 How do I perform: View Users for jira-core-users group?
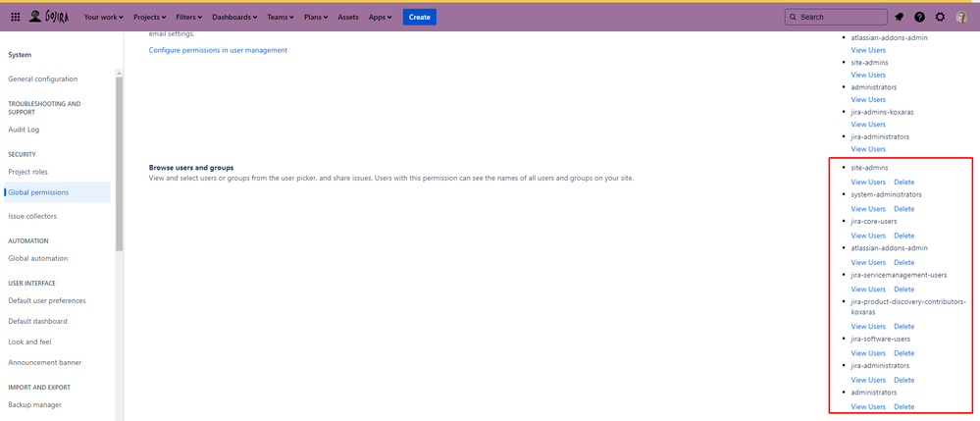point(868,236)
